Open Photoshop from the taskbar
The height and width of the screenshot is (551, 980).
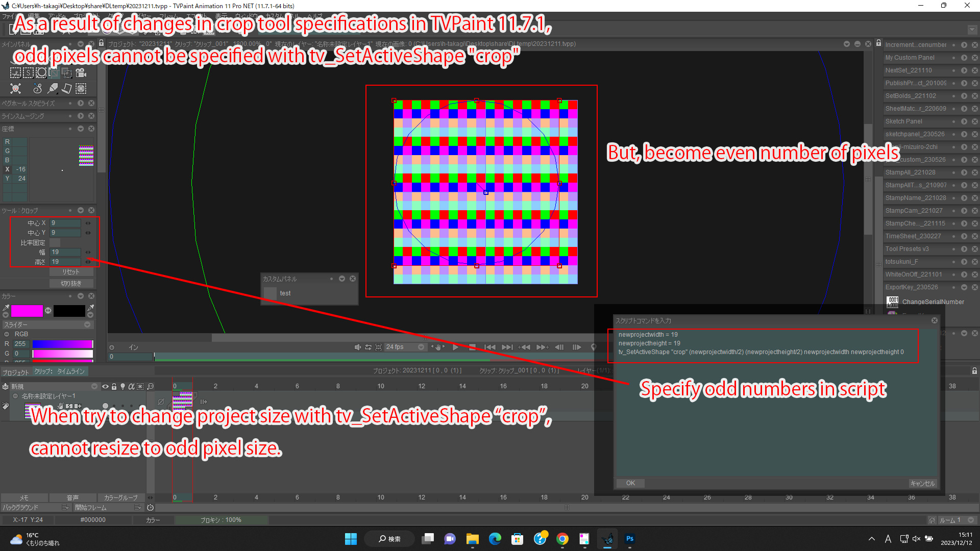(629, 539)
